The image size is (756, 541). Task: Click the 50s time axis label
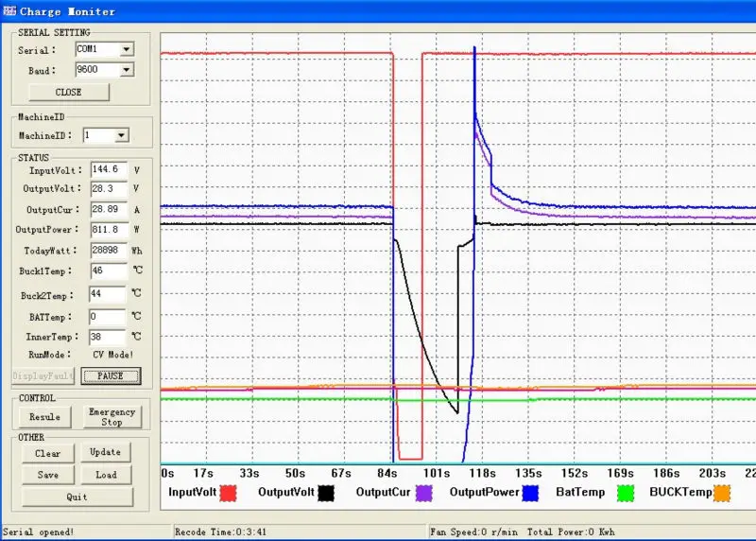(x=295, y=473)
